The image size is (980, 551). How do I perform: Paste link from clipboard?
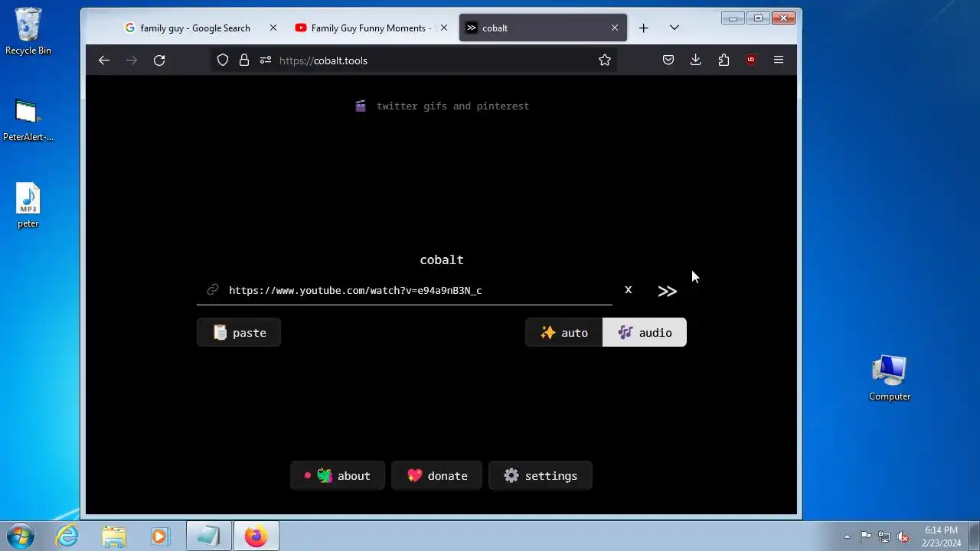(239, 333)
